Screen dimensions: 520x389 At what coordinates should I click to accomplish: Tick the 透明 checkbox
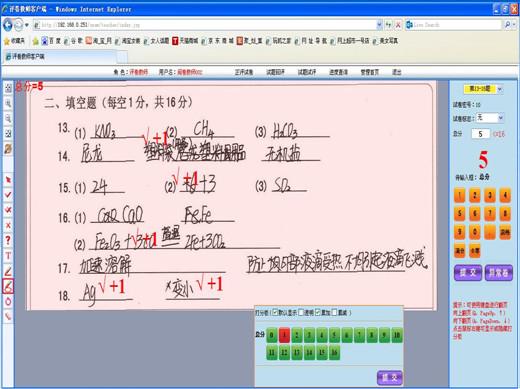pyautogui.click(x=301, y=312)
